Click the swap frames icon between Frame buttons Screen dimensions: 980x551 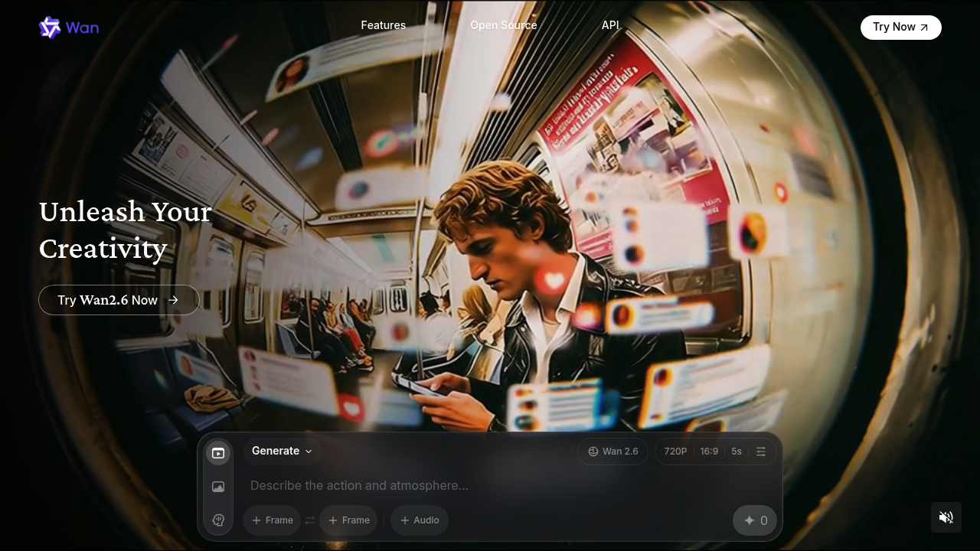310,520
